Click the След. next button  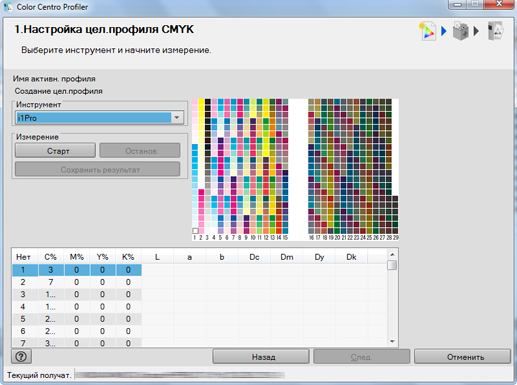362,357
